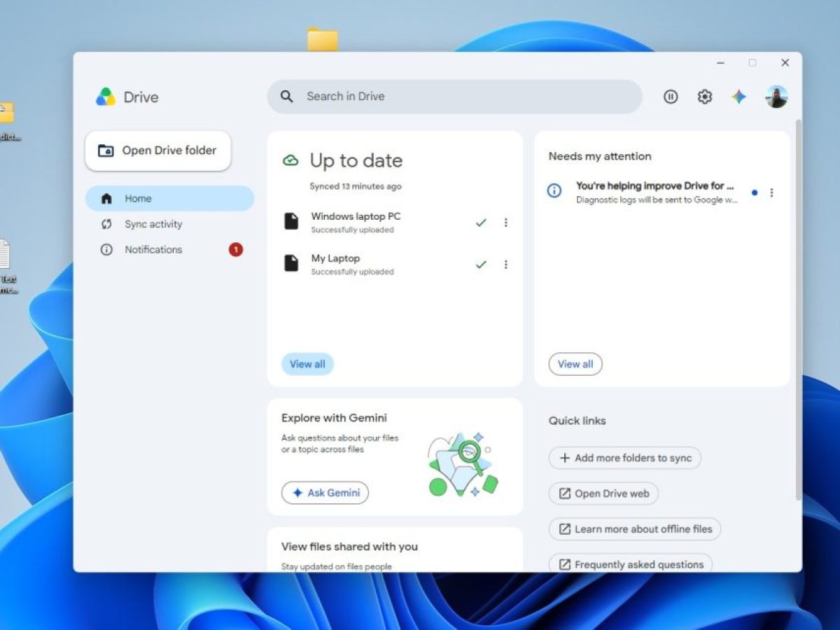Click the Open Drive web link

coord(603,493)
